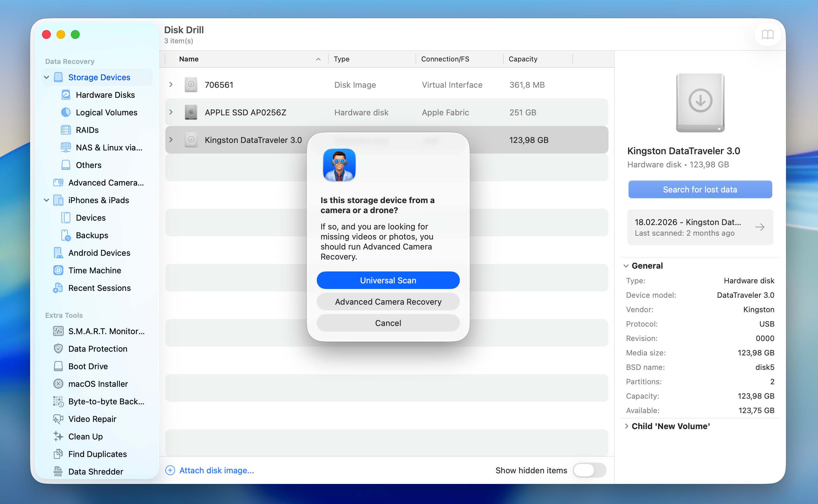
Task: Expand the 706561 disk image row
Action: coord(171,85)
